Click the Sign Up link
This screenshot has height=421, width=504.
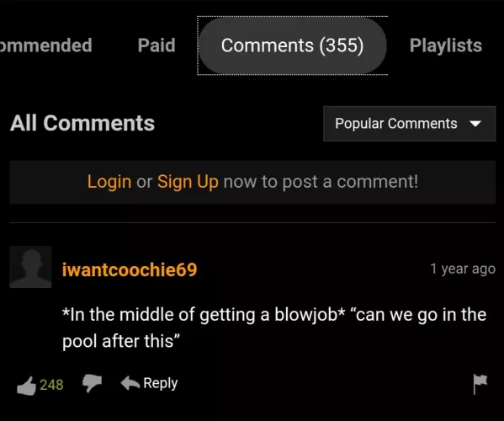click(188, 182)
